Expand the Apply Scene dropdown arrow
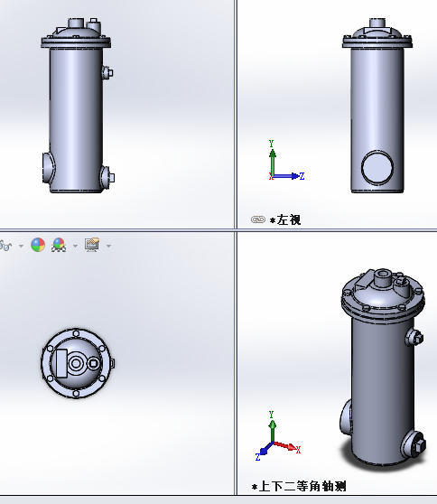 (x=75, y=246)
